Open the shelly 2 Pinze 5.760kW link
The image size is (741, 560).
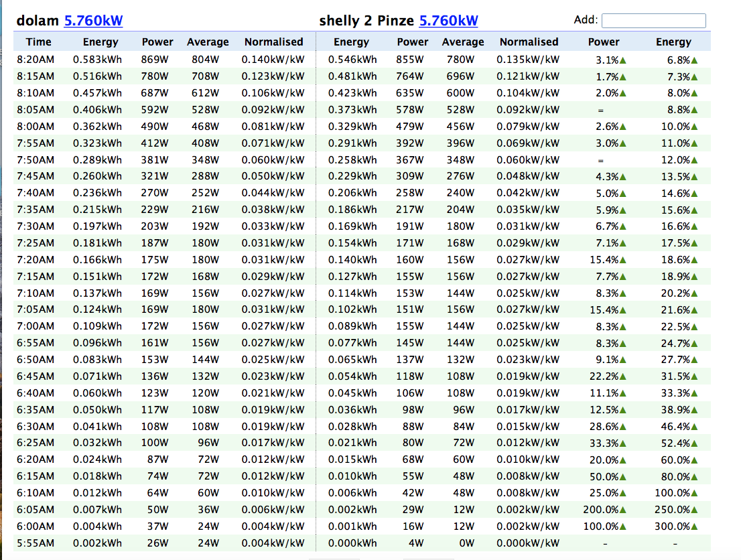[x=448, y=20]
